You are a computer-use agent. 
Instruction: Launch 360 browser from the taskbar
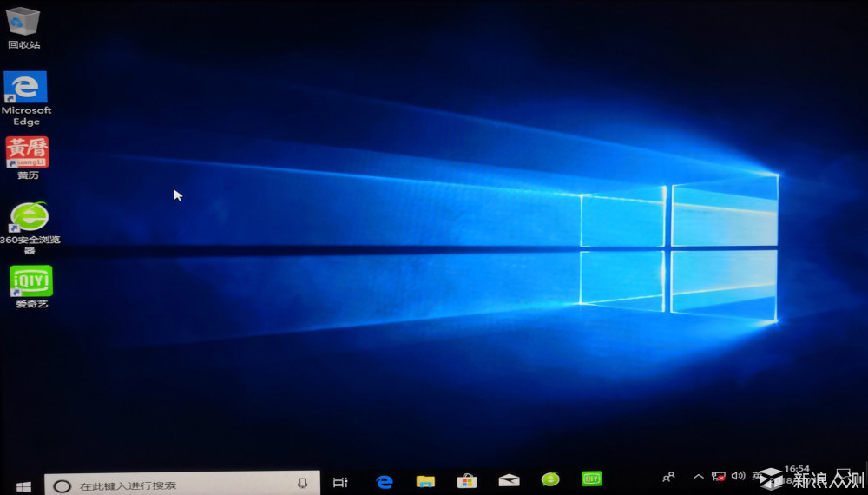tap(550, 479)
